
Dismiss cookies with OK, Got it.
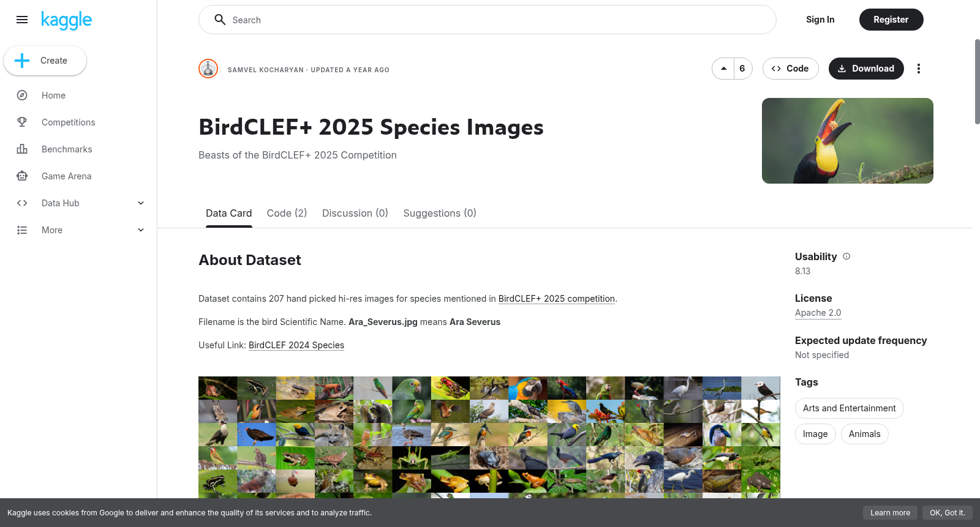pyautogui.click(x=948, y=513)
